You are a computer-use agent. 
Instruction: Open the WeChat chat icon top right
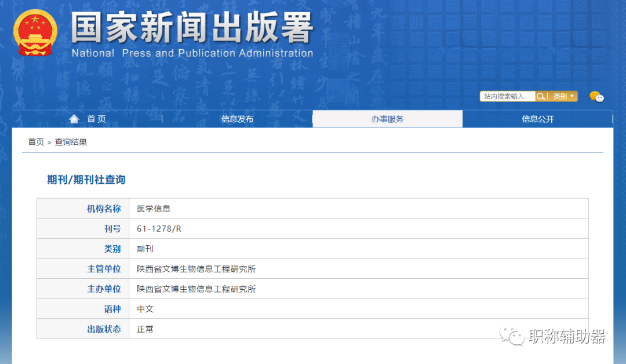pyautogui.click(x=596, y=97)
